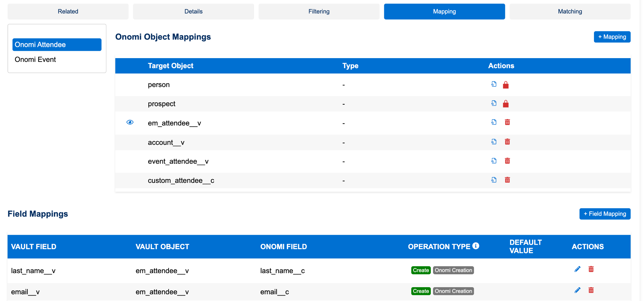The width and height of the screenshot is (644, 301).
Task: Edit the last_name__v field mapping
Action: tap(577, 269)
